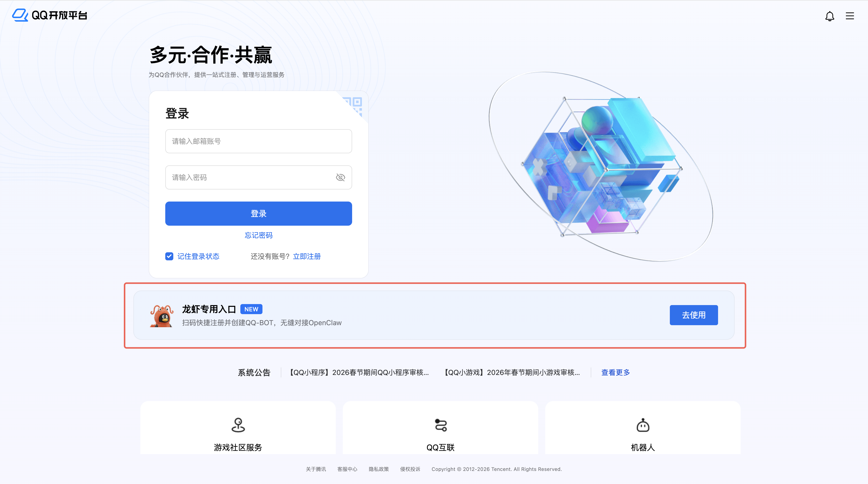The height and width of the screenshot is (484, 868).
Task: Select the QQ互联 connection icon
Action: (440, 425)
